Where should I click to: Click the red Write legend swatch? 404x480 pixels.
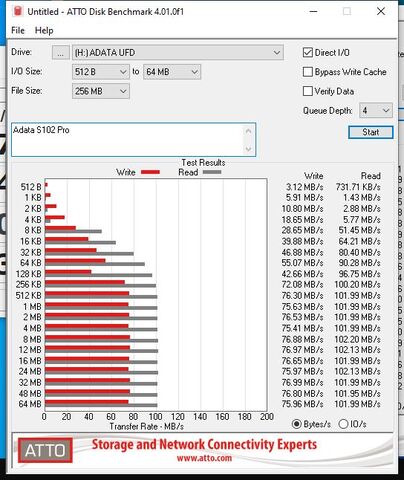pyautogui.click(x=150, y=172)
